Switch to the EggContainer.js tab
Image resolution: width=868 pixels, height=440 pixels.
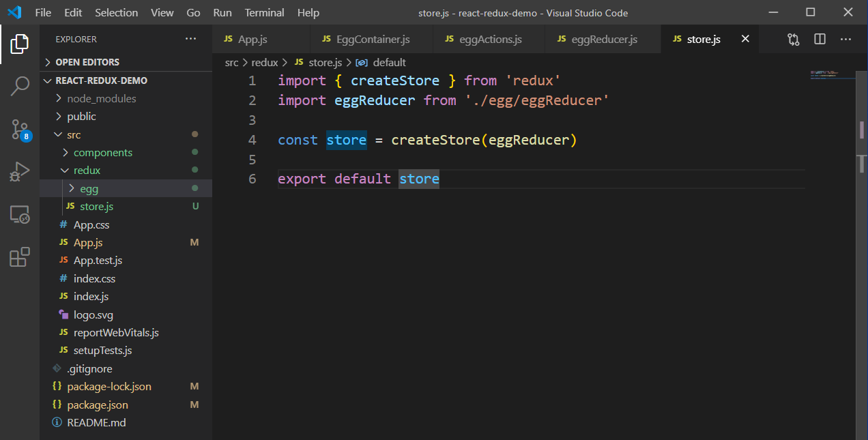[371, 39]
